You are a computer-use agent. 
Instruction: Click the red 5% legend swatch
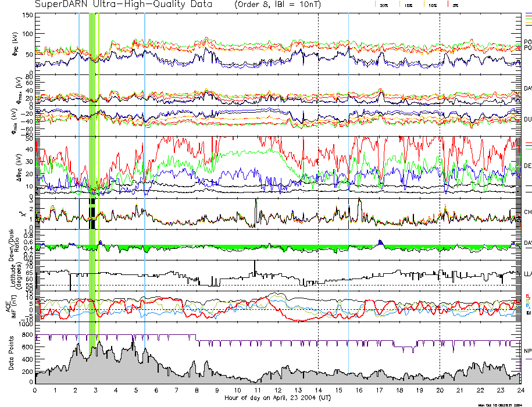[x=448, y=5]
